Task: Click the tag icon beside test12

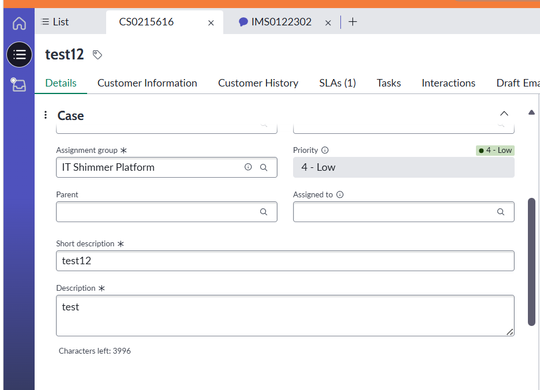Action: tap(97, 54)
